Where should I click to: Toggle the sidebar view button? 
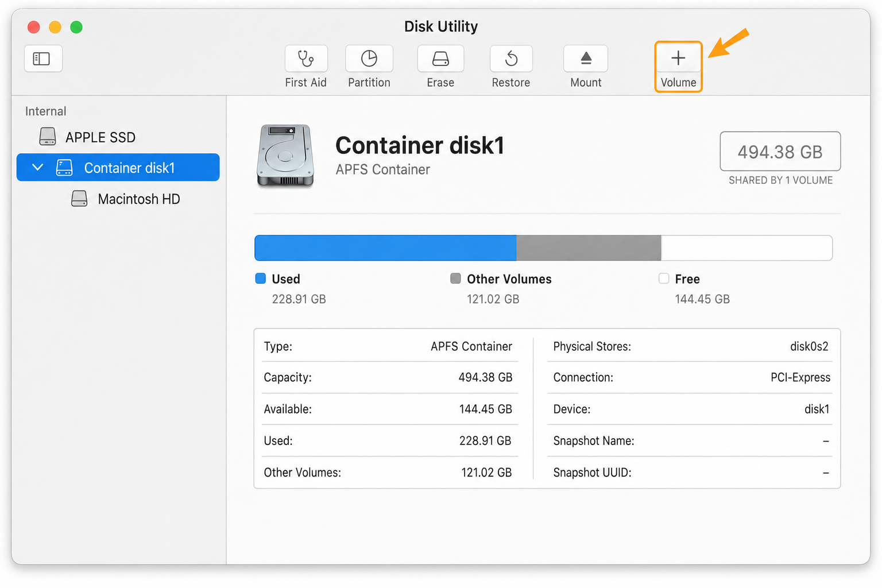pyautogui.click(x=43, y=59)
